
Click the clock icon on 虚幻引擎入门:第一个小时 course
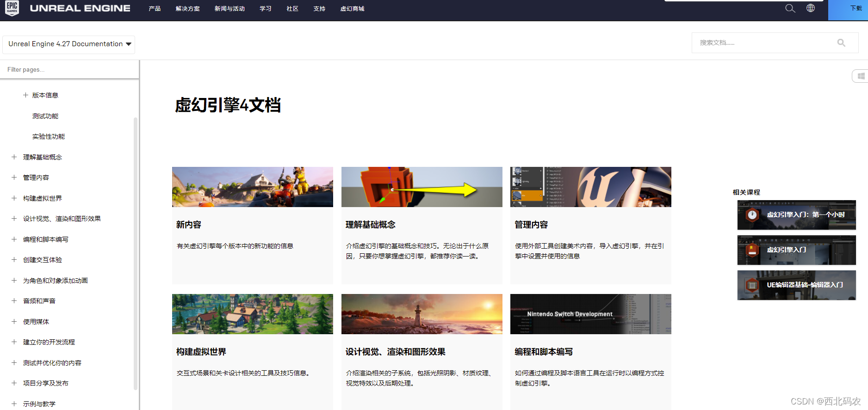pos(752,214)
